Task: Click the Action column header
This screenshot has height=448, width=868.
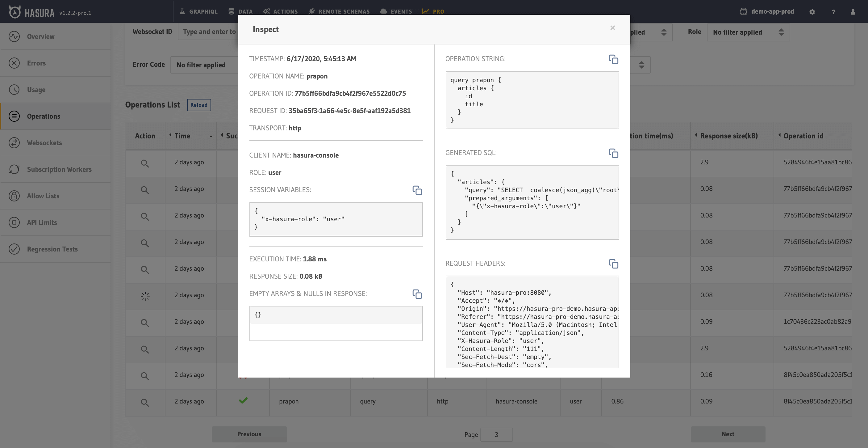Action: coord(145,136)
